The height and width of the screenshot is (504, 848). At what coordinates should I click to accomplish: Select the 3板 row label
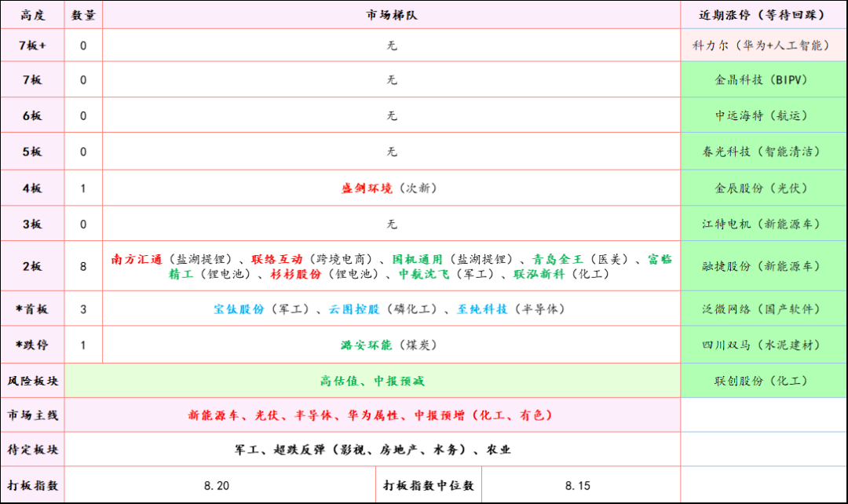32,224
